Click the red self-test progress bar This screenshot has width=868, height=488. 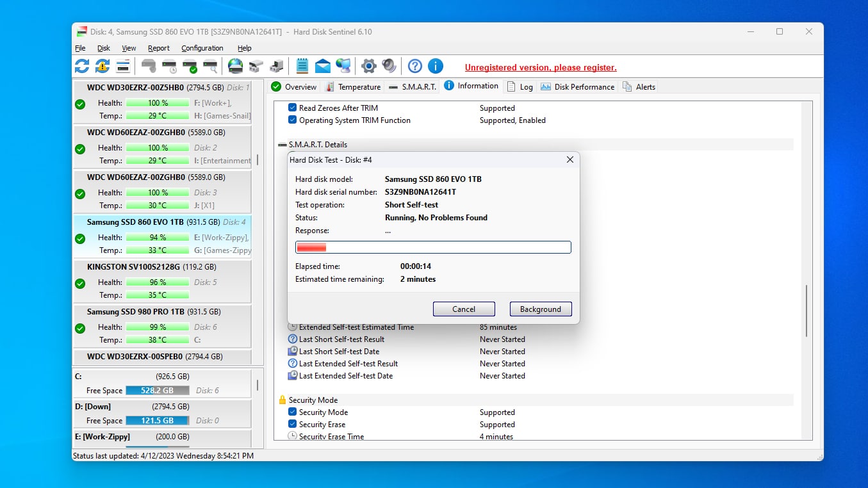433,247
